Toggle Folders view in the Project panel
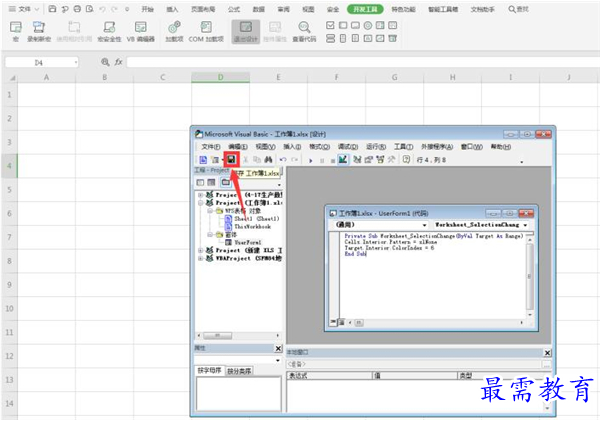The image size is (602, 421). click(x=226, y=182)
